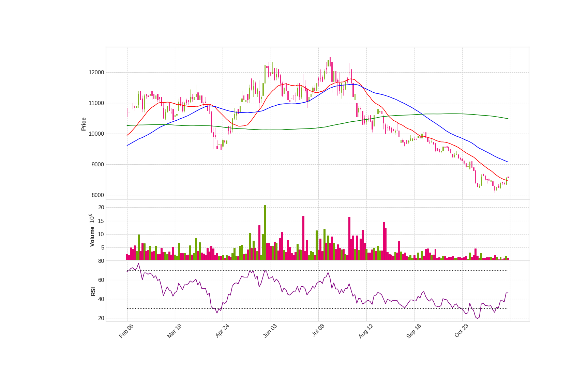588x392 pixels.
Task: Click the RSI tick label 20
Action: (101, 318)
